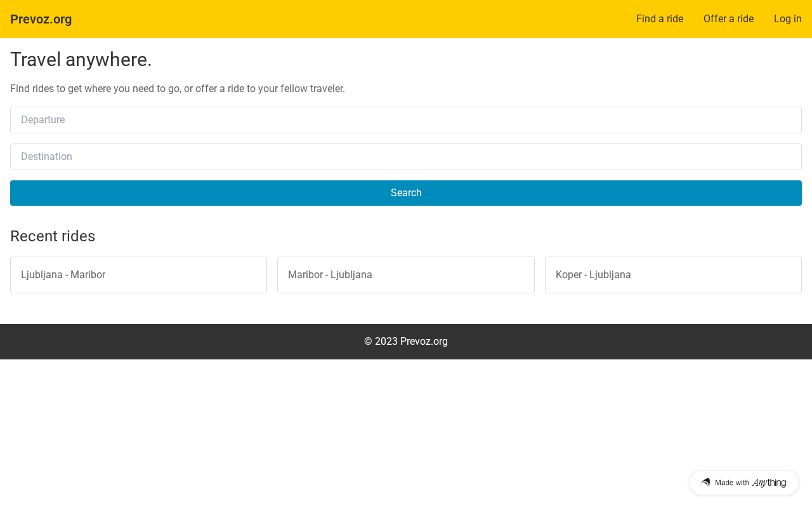Open the Koper - Ljubljana ride card

[x=673, y=275]
